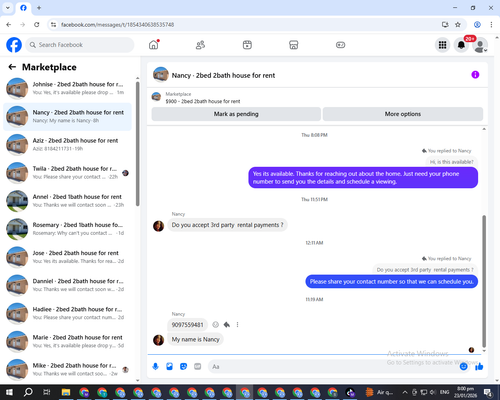Click the browser back arrow
The height and width of the screenshot is (400, 500).
click(x=9, y=25)
